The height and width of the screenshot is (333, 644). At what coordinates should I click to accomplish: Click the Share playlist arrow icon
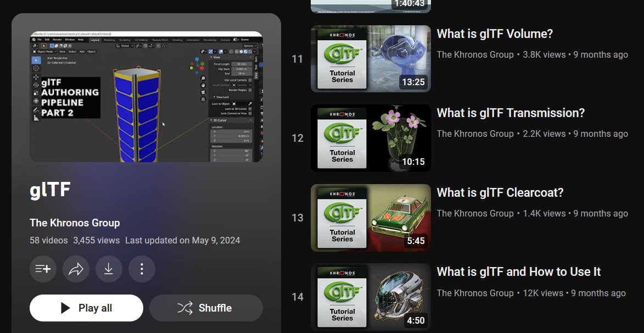pyautogui.click(x=76, y=269)
